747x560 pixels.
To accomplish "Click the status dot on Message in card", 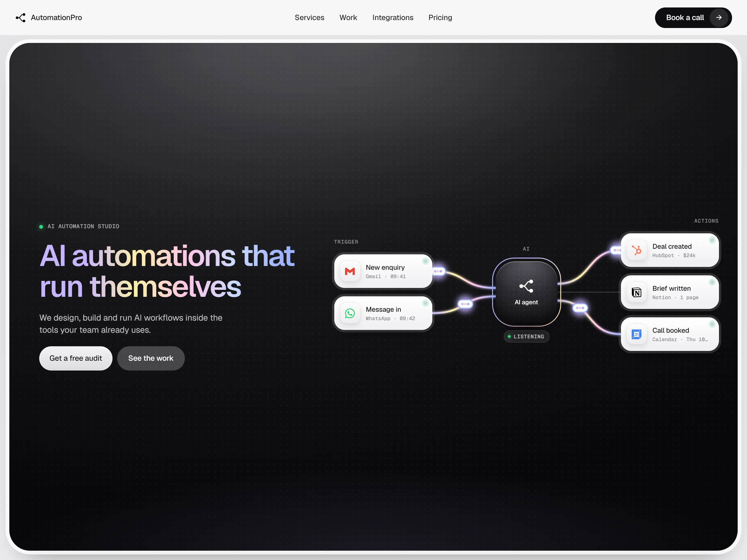I will [426, 303].
